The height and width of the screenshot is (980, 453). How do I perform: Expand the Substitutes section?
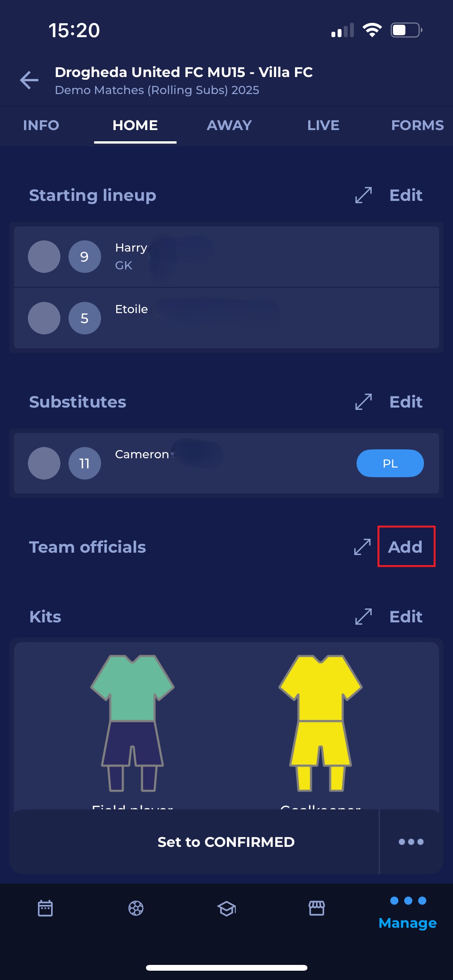click(363, 402)
